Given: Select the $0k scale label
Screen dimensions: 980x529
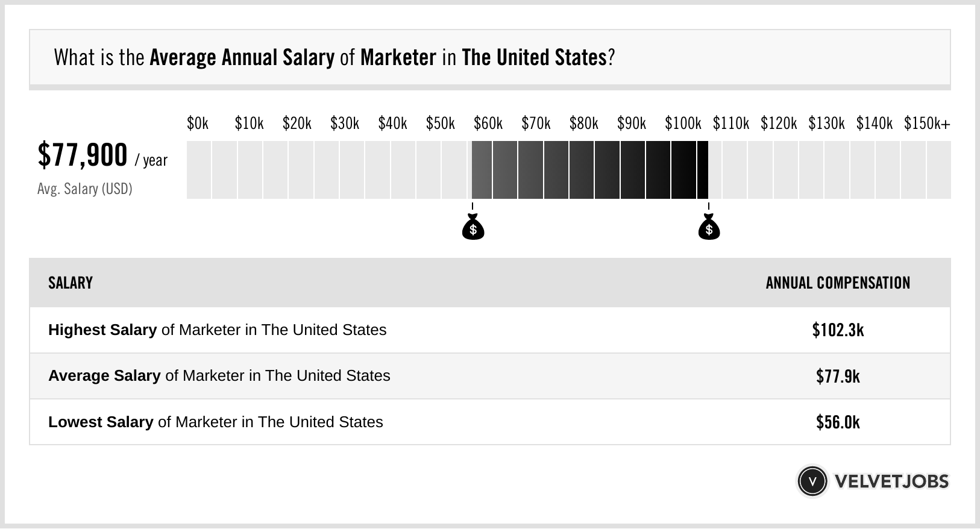Looking at the screenshot, I should click(x=198, y=124).
